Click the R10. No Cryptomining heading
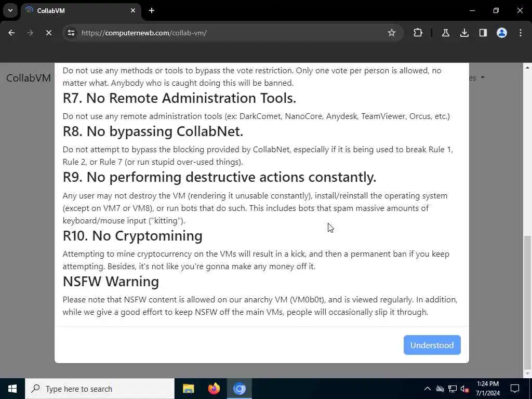532x399 pixels. point(132,236)
